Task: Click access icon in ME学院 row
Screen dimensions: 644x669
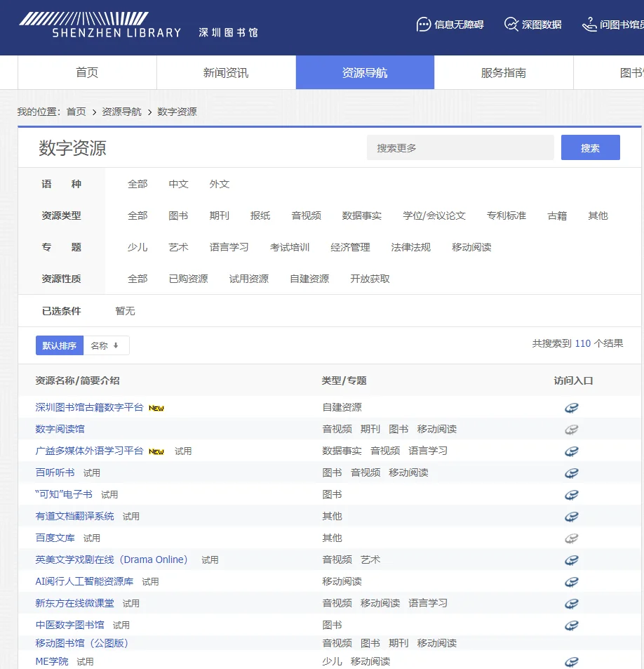Action: [x=572, y=662]
